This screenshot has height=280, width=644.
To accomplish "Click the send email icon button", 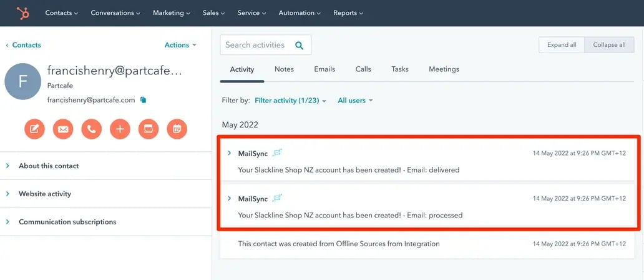I will click(x=63, y=129).
